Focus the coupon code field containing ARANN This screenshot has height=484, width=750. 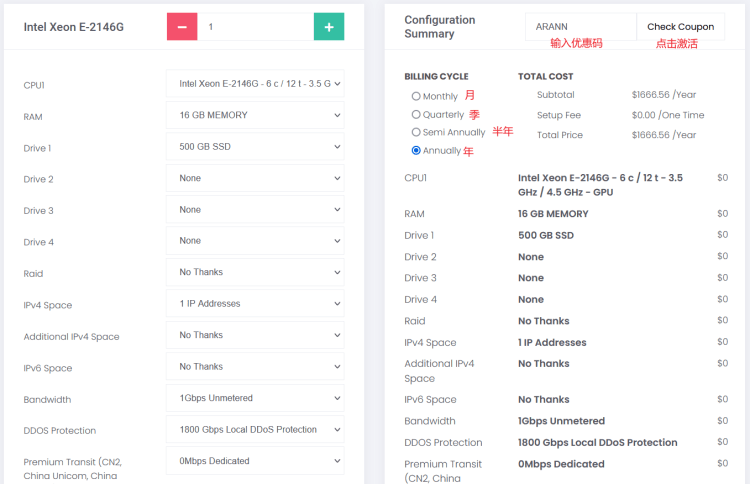point(581,27)
